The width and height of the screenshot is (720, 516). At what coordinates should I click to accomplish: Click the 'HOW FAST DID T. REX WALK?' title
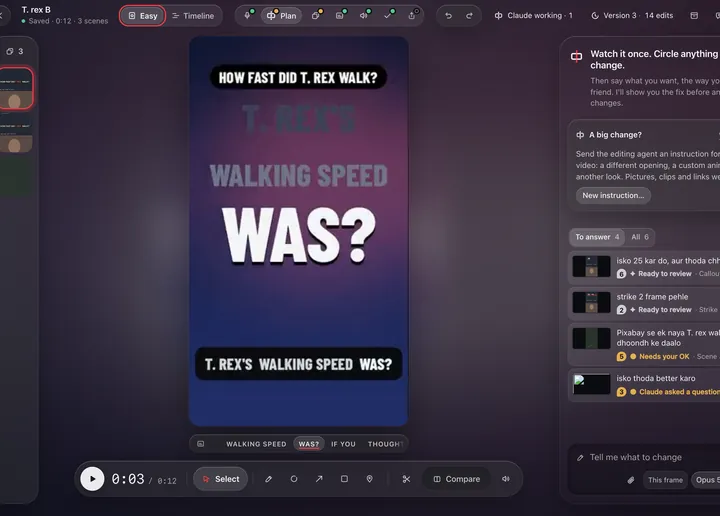tap(298, 78)
